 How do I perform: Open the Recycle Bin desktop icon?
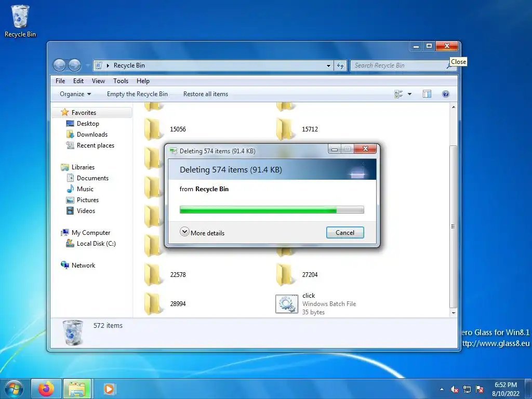pyautogui.click(x=20, y=21)
